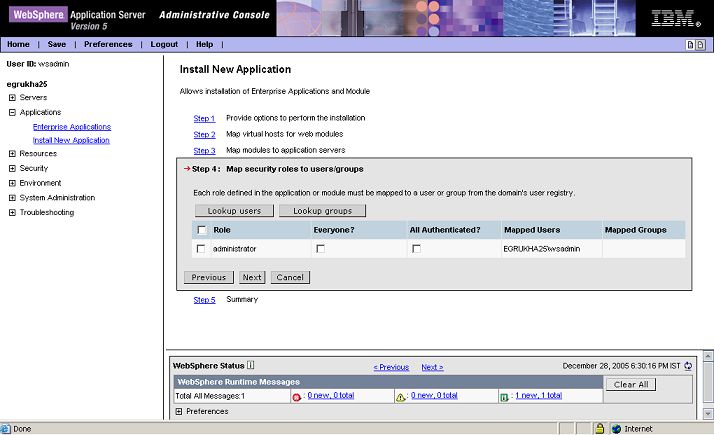Screen dimensions: 714x435
Task: Check All Authenticated? for the administrator role
Action: coord(416,249)
